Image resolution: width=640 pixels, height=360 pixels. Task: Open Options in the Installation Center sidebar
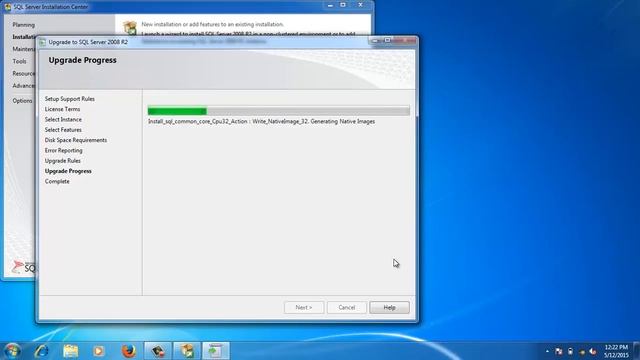(x=22, y=100)
